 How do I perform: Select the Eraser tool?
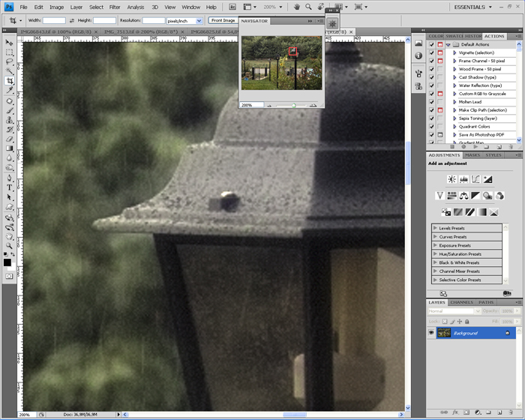(9, 139)
